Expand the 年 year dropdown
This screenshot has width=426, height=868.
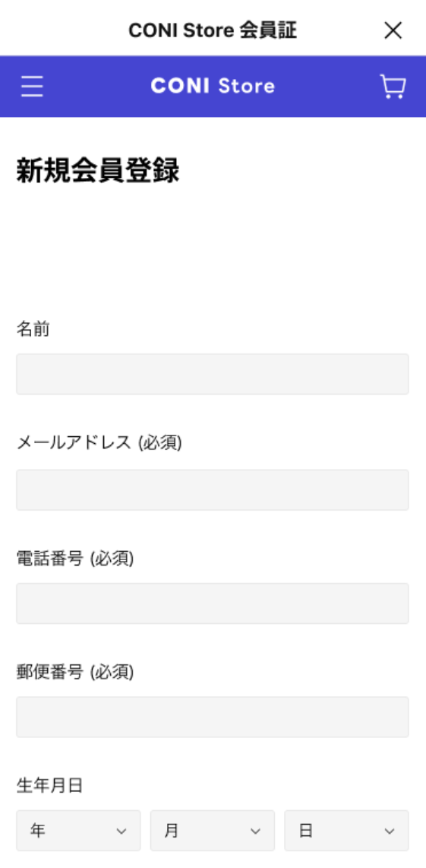(78, 830)
